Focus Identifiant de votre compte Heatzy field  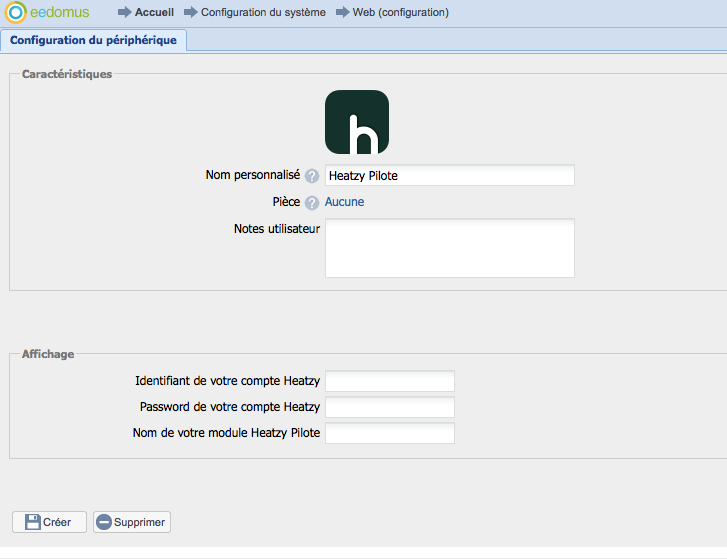point(390,381)
